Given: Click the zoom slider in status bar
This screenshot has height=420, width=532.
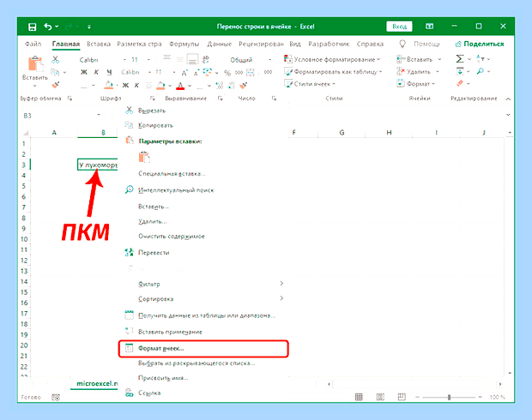Looking at the screenshot, I should [449, 397].
